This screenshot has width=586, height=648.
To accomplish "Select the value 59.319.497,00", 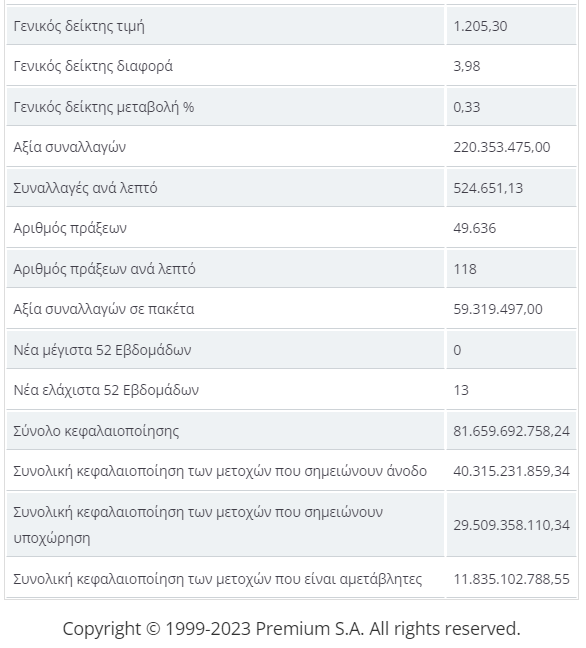I will pyautogui.click(x=498, y=309).
